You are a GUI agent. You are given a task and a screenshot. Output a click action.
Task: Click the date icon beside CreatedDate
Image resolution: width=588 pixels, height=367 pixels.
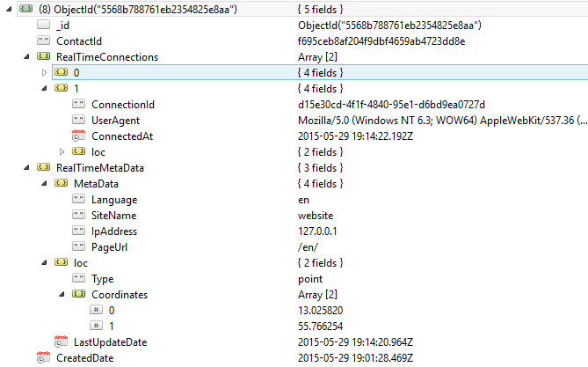tap(43, 357)
